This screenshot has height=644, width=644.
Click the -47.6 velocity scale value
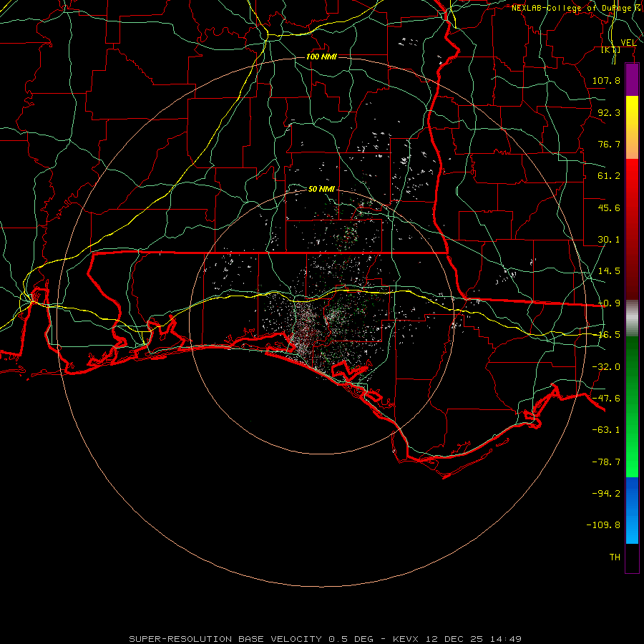pyautogui.click(x=606, y=399)
